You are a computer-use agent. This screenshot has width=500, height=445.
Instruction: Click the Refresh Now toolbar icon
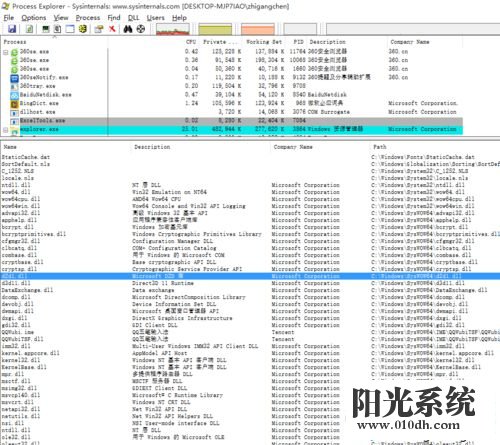(29, 29)
